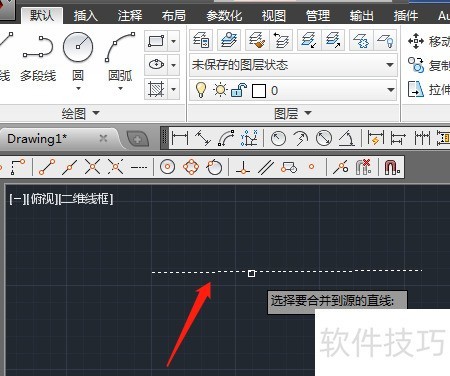This screenshot has height=376, width=450.
Task: Click the Radius dimension icon
Action: [278, 138]
